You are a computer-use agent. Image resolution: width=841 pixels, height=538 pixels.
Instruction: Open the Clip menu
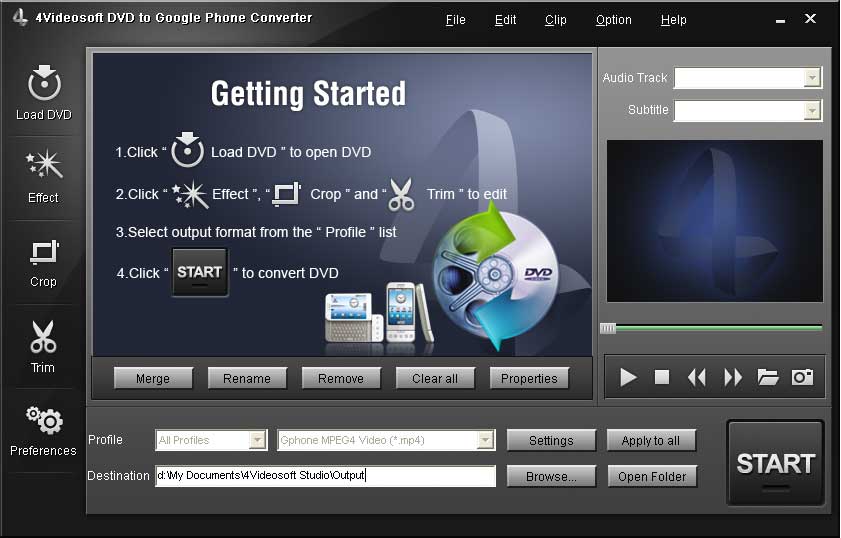556,20
